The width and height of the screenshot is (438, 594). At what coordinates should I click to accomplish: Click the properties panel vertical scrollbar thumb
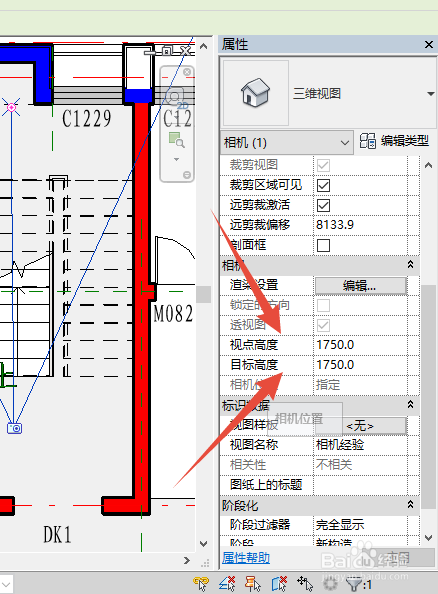click(429, 397)
